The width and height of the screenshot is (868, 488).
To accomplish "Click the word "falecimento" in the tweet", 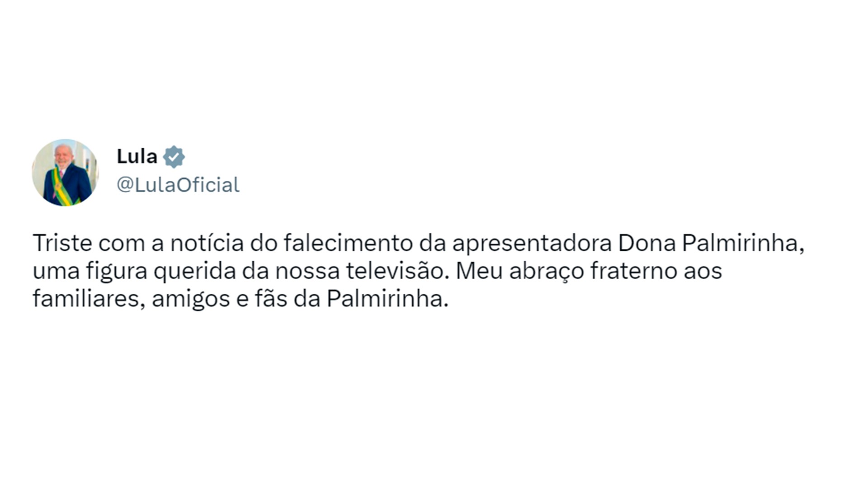I will [348, 243].
